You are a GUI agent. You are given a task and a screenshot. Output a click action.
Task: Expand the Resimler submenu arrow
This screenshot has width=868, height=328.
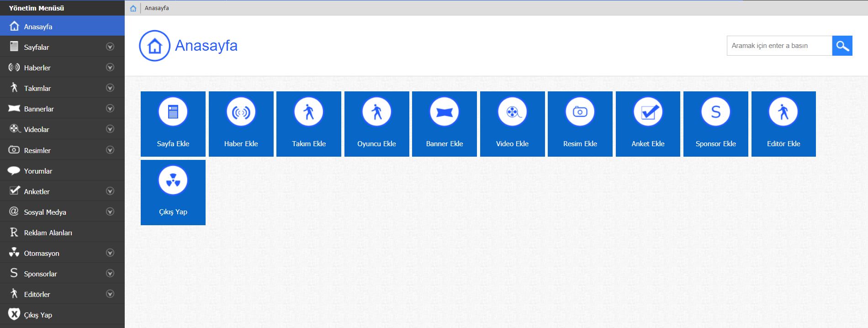(x=110, y=150)
